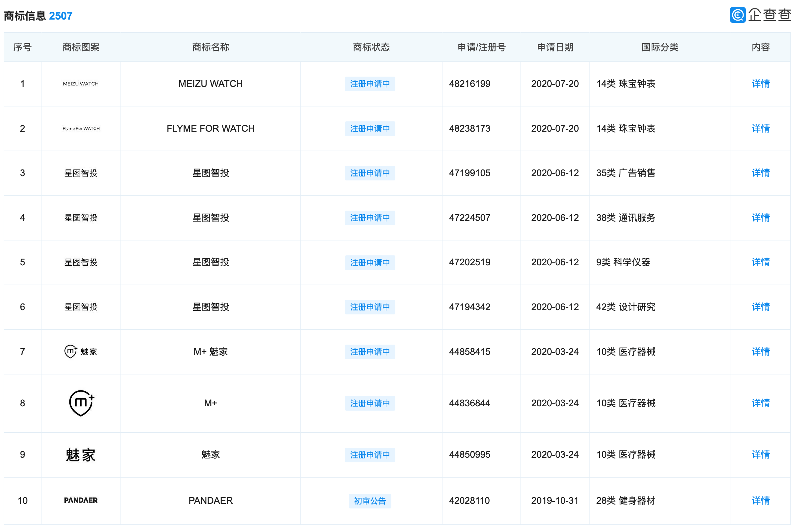Click the M+ shield logo in row 8

click(x=82, y=403)
